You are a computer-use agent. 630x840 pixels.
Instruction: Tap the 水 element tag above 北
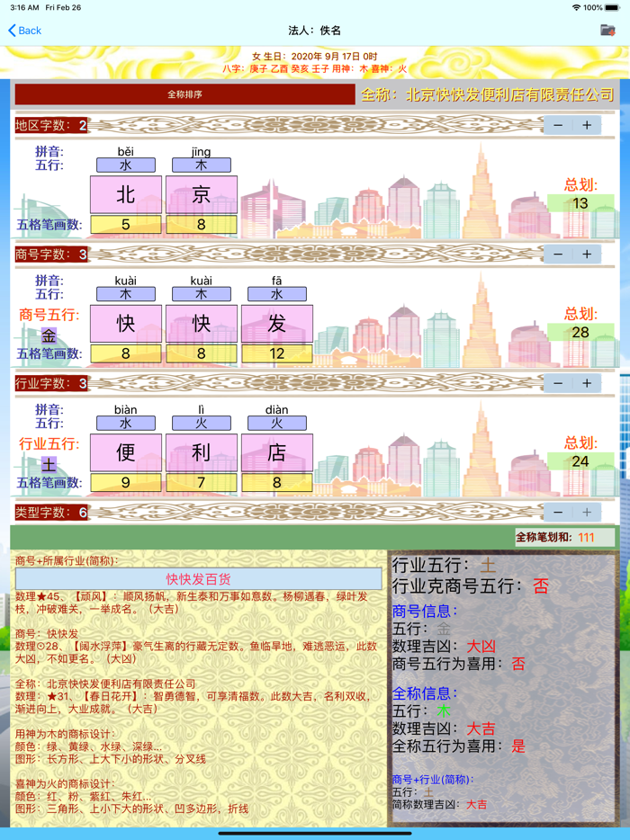click(126, 165)
